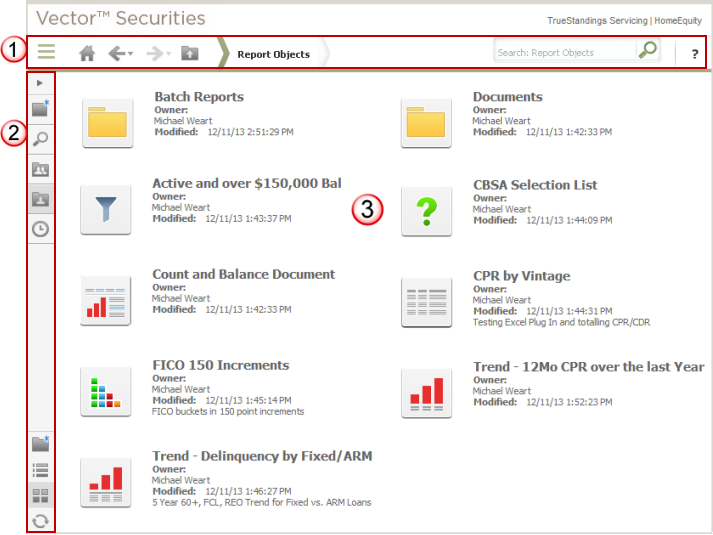The height and width of the screenshot is (535, 713).
Task: Open the recent items clock icon
Action: [41, 228]
